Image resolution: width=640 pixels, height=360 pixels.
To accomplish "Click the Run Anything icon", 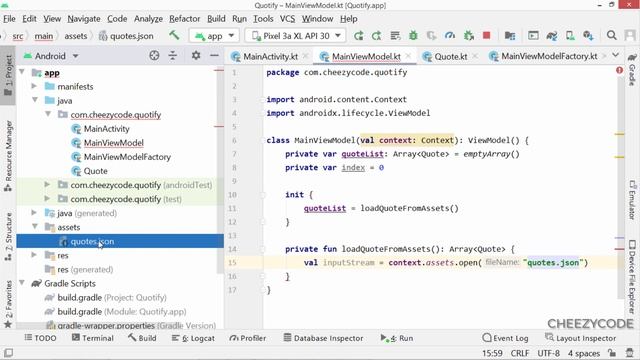I will pos(533,36).
